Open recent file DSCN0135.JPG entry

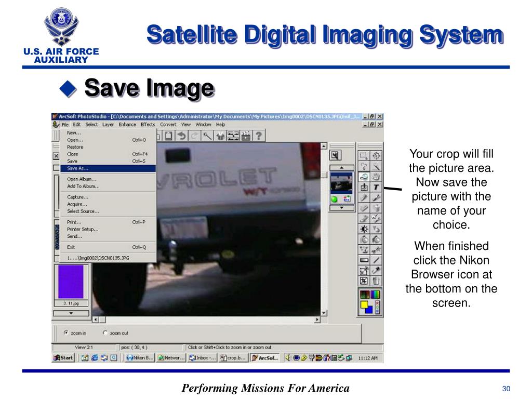coord(108,258)
